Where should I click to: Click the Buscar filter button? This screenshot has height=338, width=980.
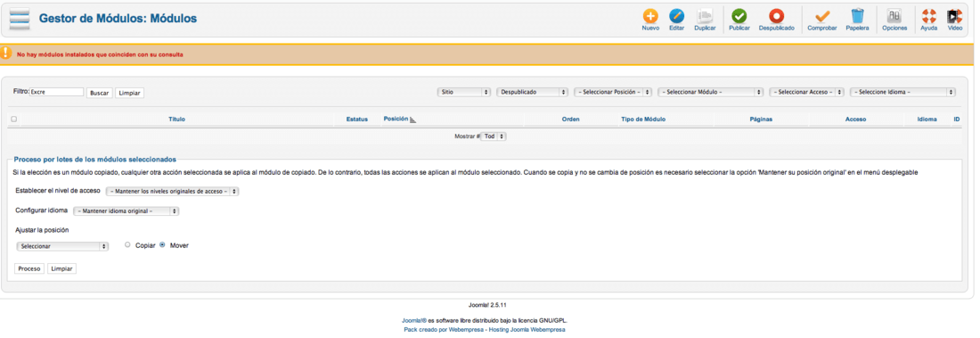(x=100, y=93)
